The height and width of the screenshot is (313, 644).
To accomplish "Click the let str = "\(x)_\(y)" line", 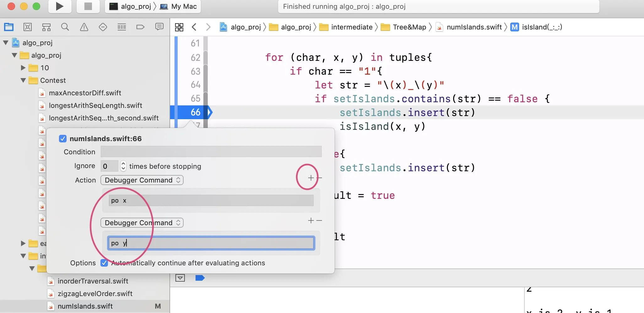I will point(379,85).
